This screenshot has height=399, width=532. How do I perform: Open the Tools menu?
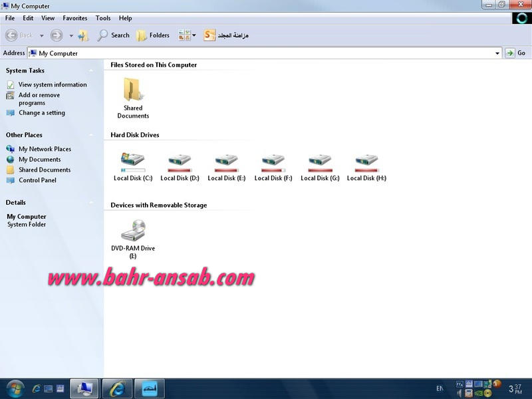103,18
